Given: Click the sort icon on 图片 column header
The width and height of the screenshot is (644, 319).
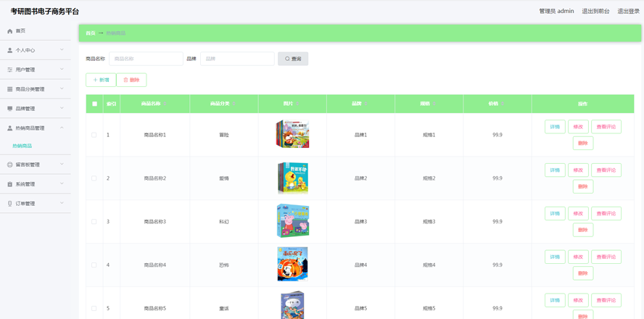Looking at the screenshot, I should click(298, 104).
